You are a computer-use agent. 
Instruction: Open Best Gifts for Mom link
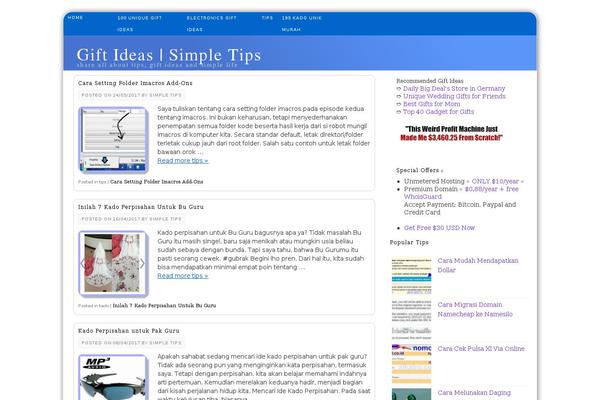pyautogui.click(x=432, y=104)
